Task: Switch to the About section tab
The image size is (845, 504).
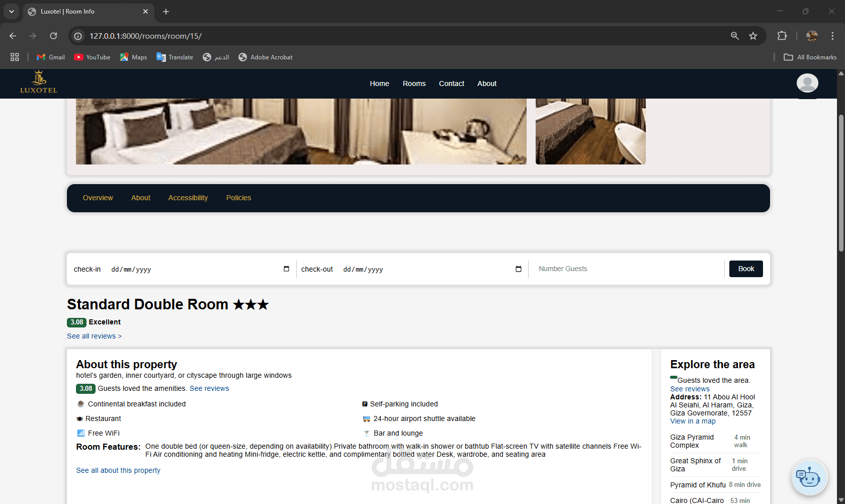Action: click(x=141, y=198)
